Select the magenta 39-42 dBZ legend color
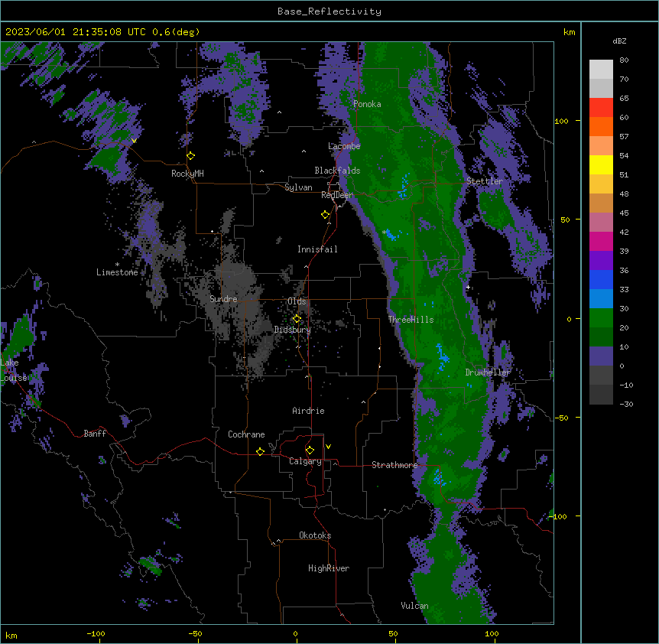The image size is (659, 644). click(601, 241)
